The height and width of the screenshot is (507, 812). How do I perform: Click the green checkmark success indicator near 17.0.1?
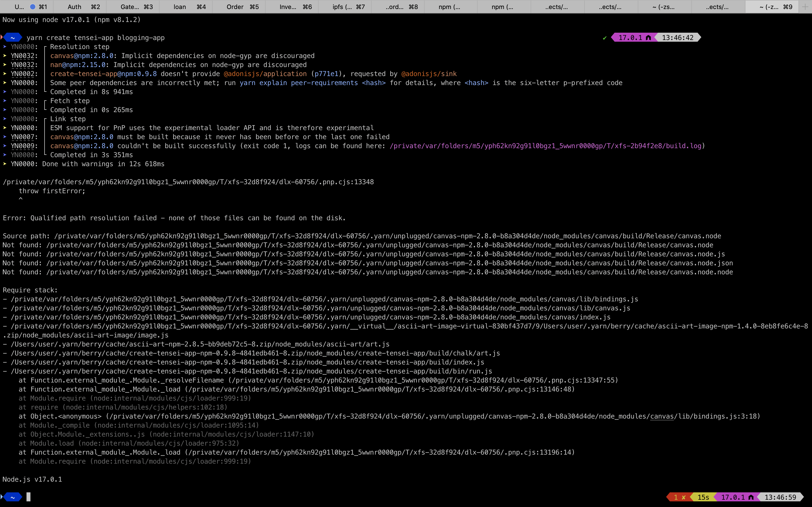pyautogui.click(x=605, y=37)
